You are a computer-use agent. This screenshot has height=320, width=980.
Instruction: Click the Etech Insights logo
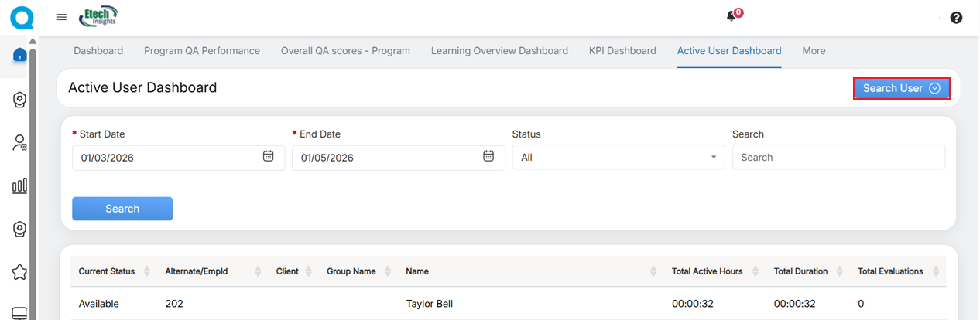click(98, 15)
